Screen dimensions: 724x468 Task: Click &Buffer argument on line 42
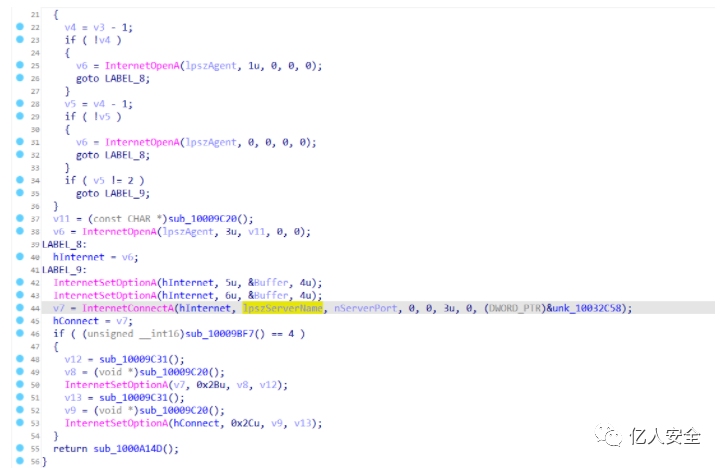[268, 282]
